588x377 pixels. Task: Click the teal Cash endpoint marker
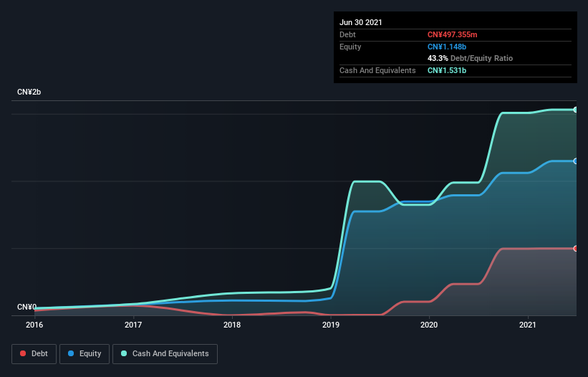tap(575, 110)
